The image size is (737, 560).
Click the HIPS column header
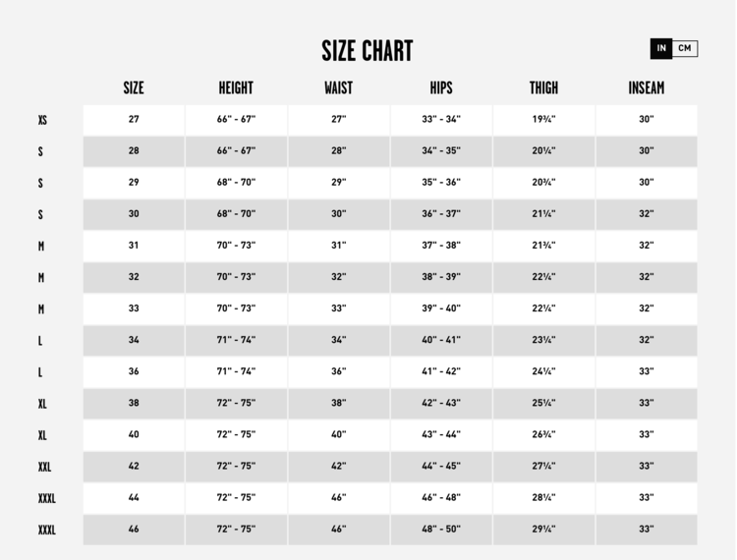[x=441, y=88]
